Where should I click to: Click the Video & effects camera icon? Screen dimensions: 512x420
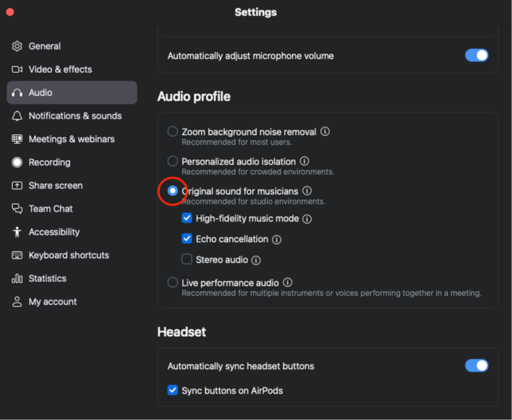click(x=17, y=70)
